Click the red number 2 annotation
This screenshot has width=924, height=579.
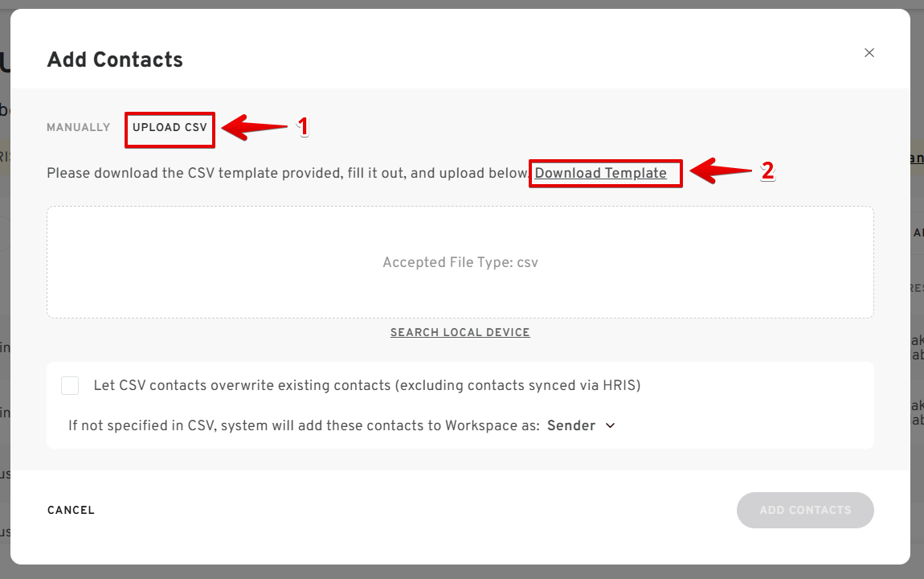click(767, 170)
